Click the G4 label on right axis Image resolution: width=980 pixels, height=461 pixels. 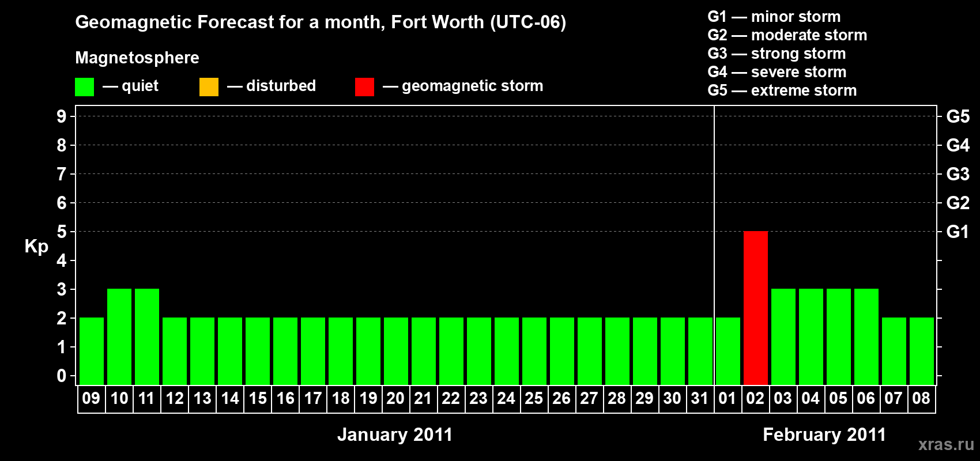[958, 145]
